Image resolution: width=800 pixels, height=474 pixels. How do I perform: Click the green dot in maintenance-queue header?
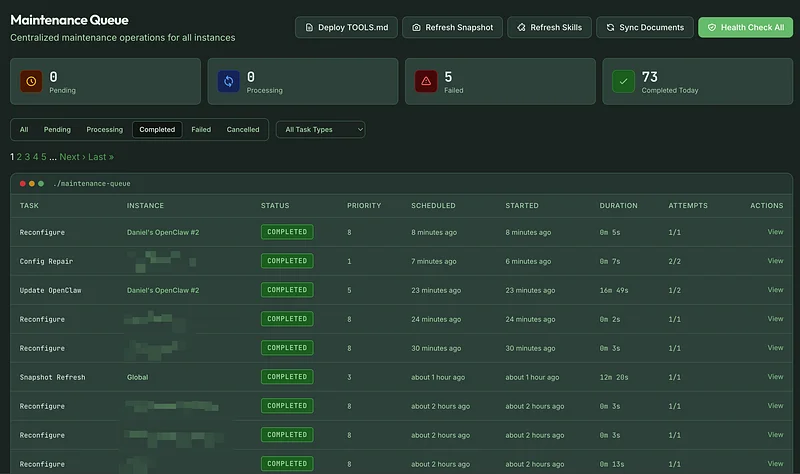(x=41, y=184)
